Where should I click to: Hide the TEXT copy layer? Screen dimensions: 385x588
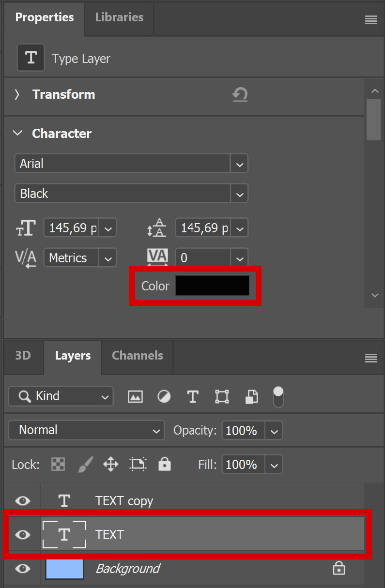tap(22, 500)
